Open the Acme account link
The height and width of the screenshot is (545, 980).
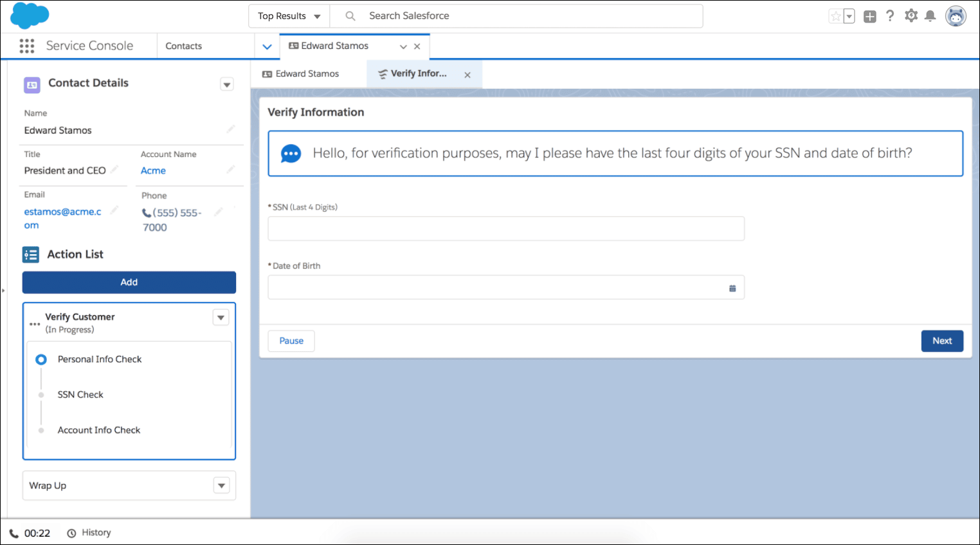pos(153,171)
